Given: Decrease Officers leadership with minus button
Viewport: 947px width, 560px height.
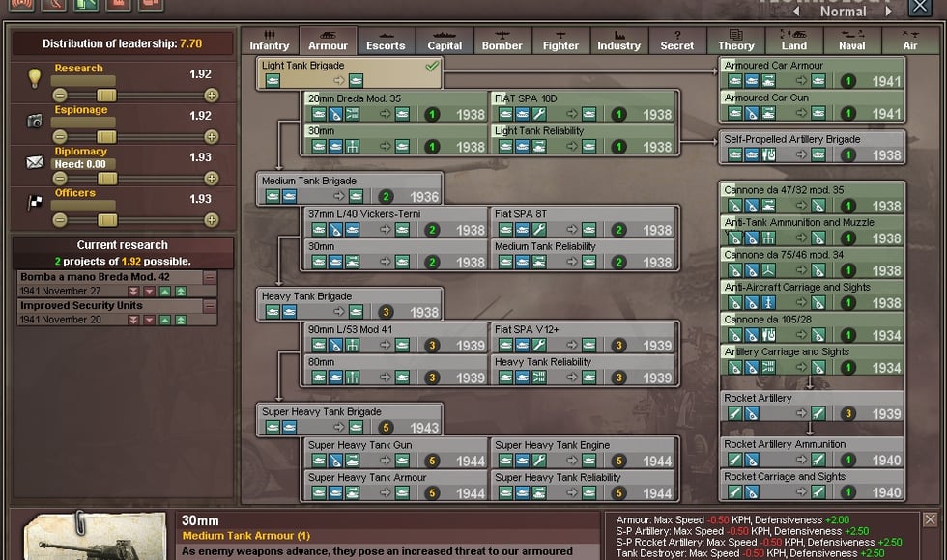Looking at the screenshot, I should click(59, 220).
